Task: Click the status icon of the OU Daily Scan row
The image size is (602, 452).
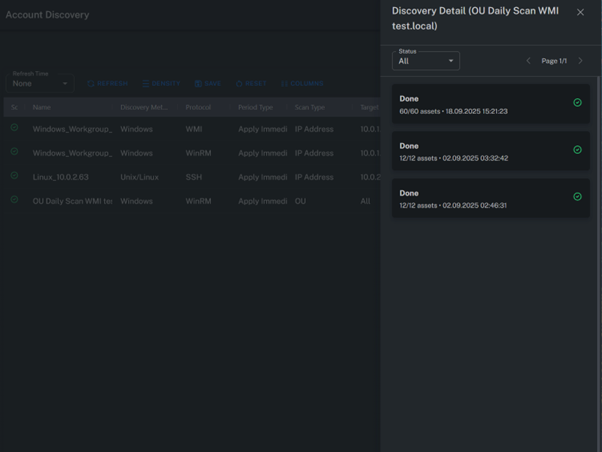Action: [14, 200]
